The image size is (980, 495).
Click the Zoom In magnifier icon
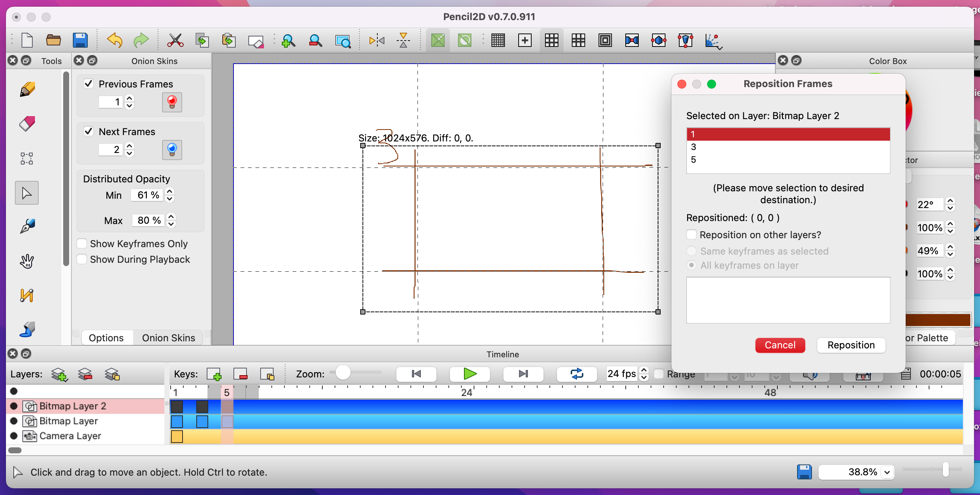[288, 40]
